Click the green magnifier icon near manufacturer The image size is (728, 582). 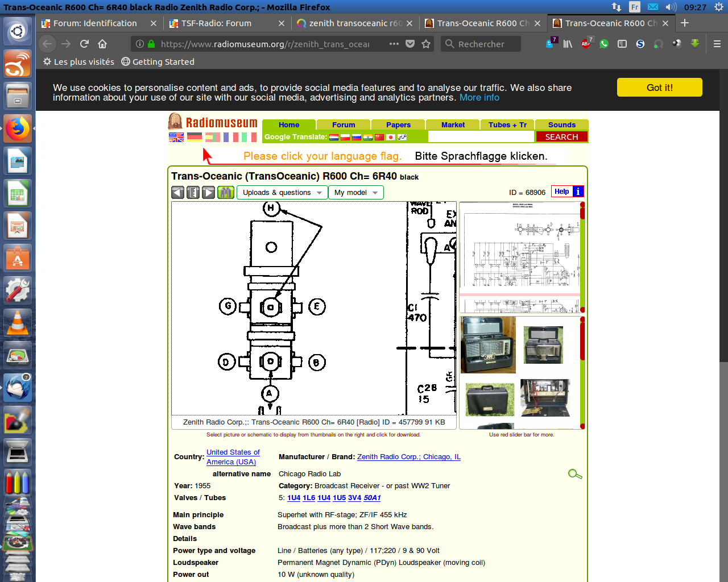point(575,474)
